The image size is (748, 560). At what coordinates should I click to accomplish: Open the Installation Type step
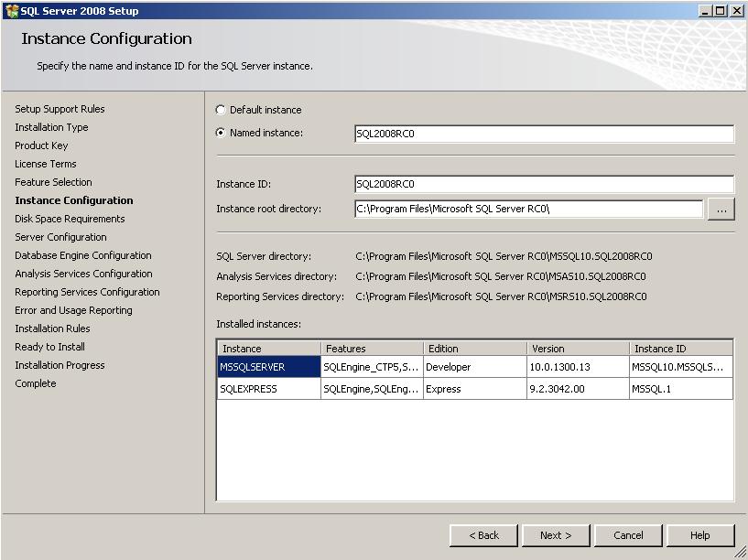[x=51, y=127]
